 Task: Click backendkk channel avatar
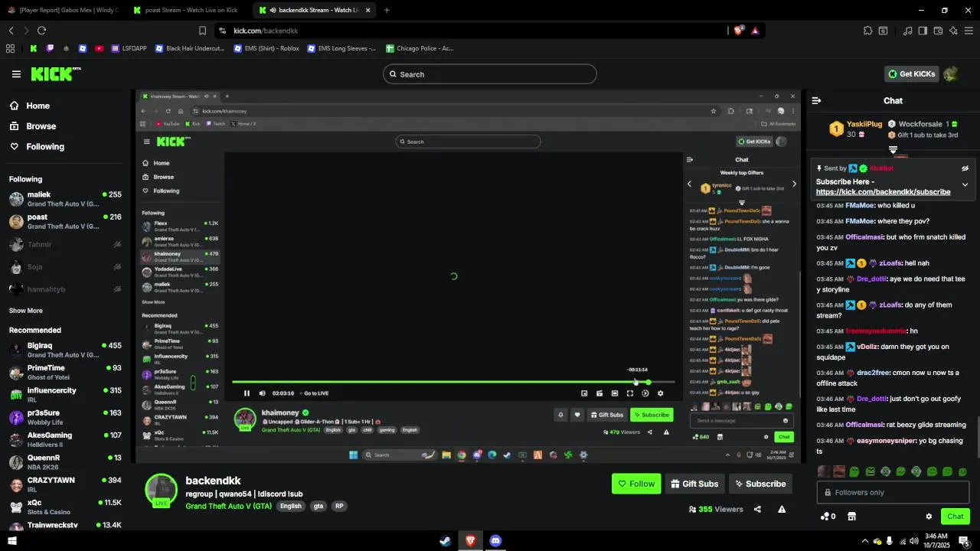coord(161,491)
